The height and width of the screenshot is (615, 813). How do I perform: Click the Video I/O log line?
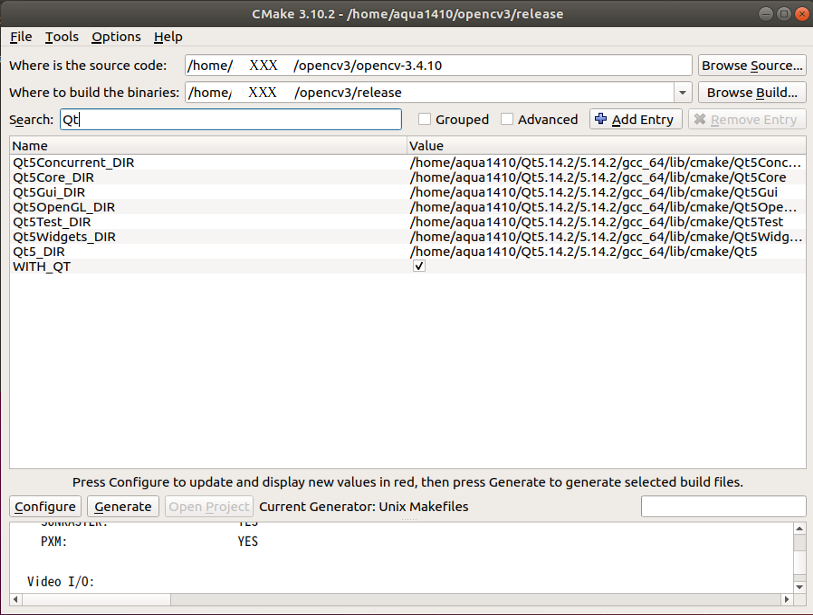click(x=61, y=582)
